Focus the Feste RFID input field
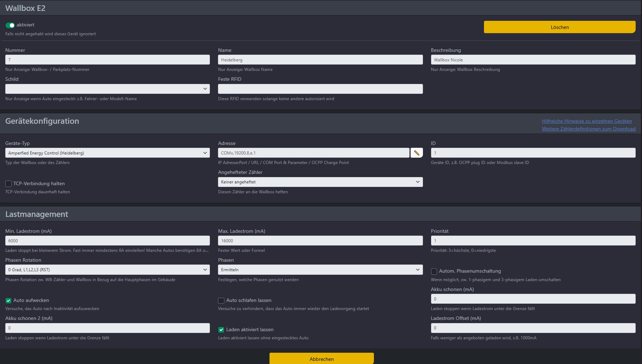This screenshot has height=364, width=642. coord(320,89)
